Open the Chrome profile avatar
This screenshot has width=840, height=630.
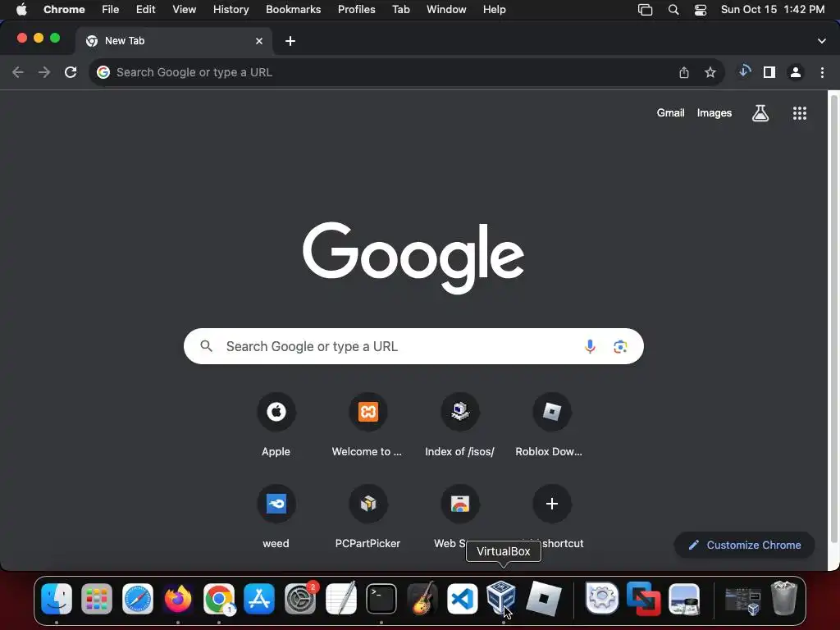click(x=796, y=72)
